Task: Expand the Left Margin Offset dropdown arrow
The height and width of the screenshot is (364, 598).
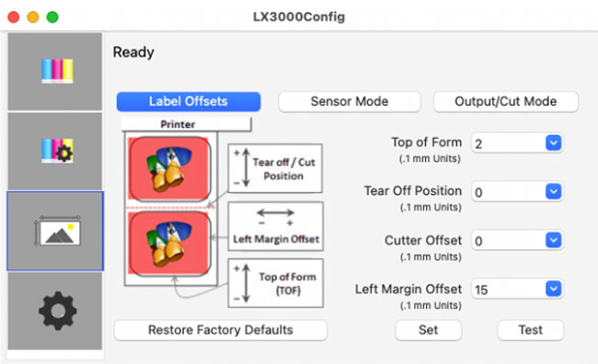Action: [x=553, y=289]
